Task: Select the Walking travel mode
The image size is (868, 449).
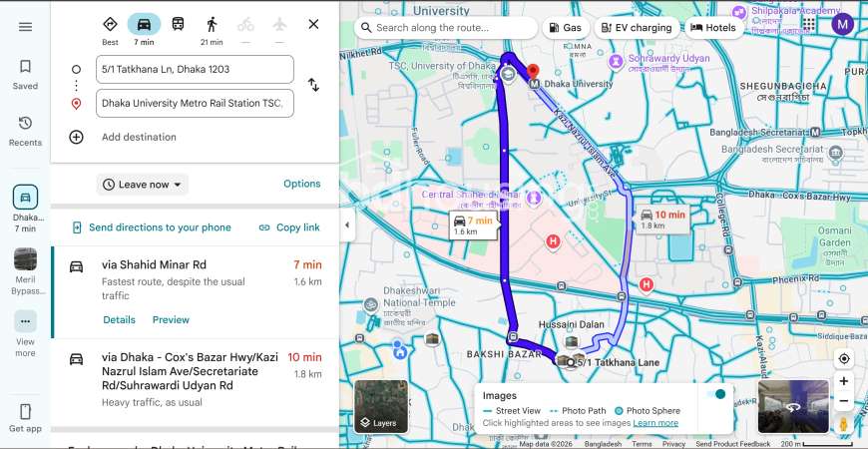Action: 212,30
